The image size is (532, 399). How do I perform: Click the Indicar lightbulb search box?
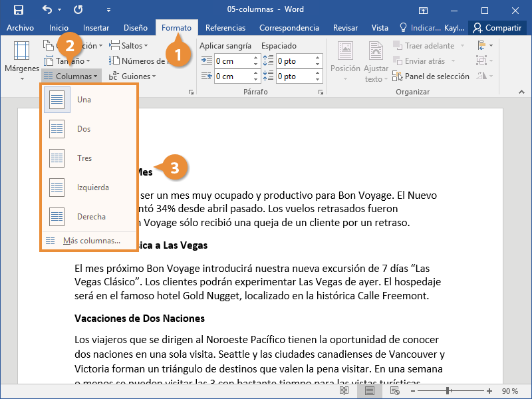pos(420,28)
